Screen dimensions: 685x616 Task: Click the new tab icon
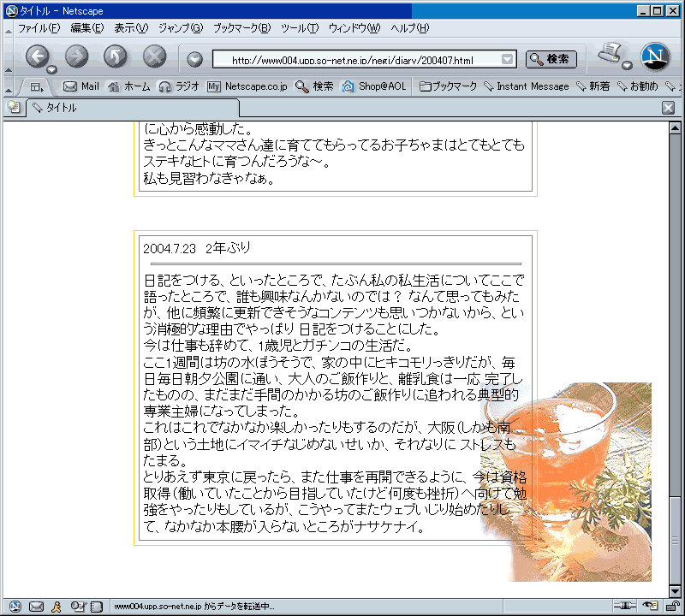14,107
